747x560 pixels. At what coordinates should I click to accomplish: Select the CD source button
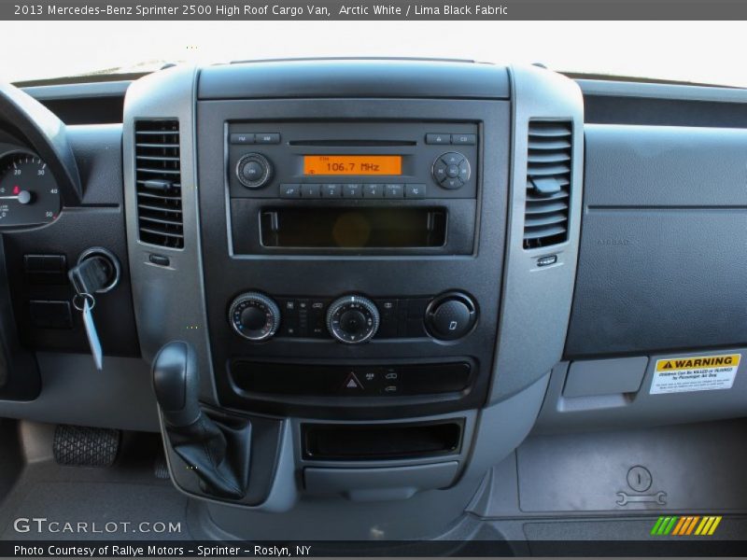click(463, 139)
